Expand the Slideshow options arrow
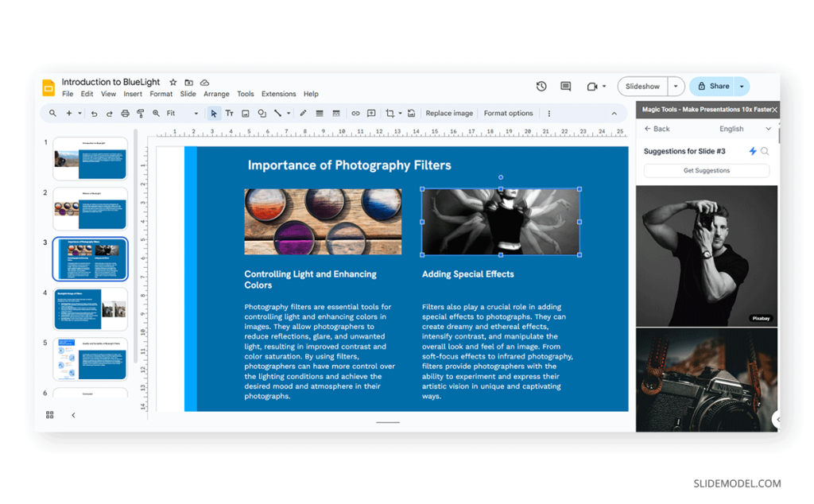Viewport: 814px width, 504px height. [x=676, y=87]
